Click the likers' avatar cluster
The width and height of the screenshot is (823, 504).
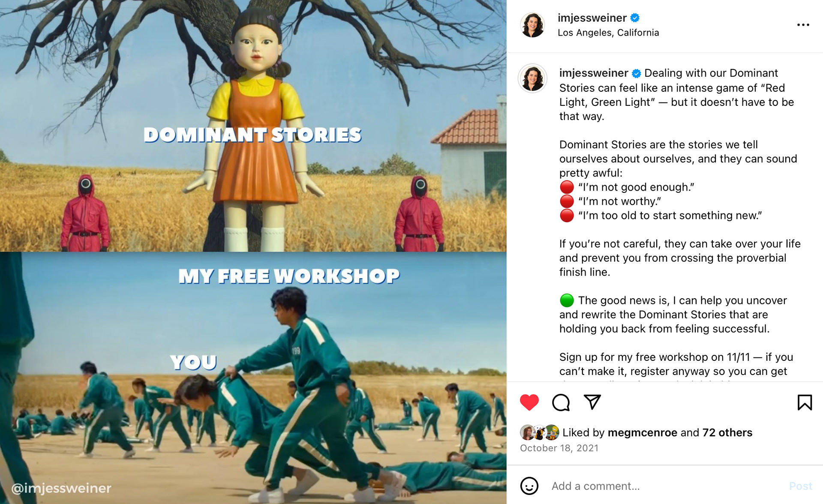click(x=539, y=432)
